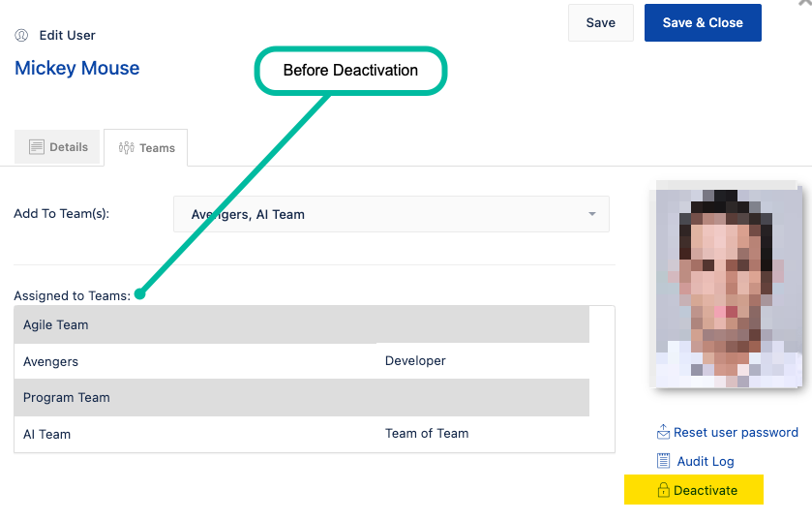The width and height of the screenshot is (812, 521).
Task: Switch to the Details tab
Action: 57,147
